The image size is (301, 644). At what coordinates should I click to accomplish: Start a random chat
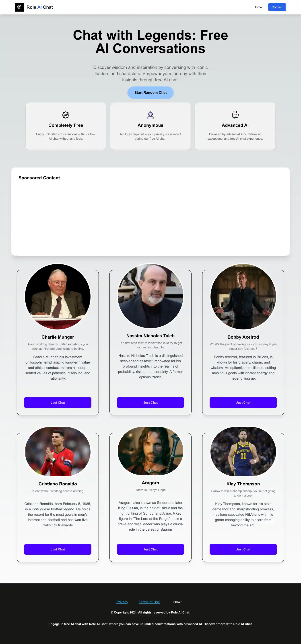tap(150, 92)
